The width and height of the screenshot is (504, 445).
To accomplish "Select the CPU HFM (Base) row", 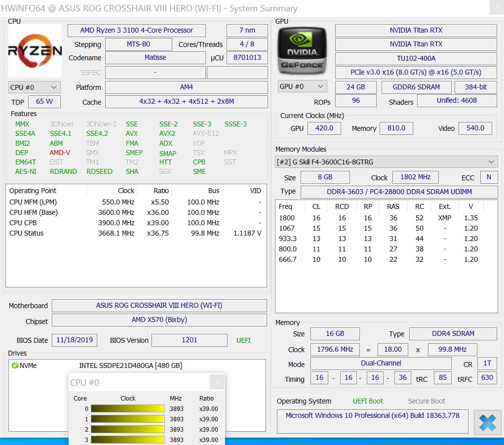I will pyautogui.click(x=136, y=212).
